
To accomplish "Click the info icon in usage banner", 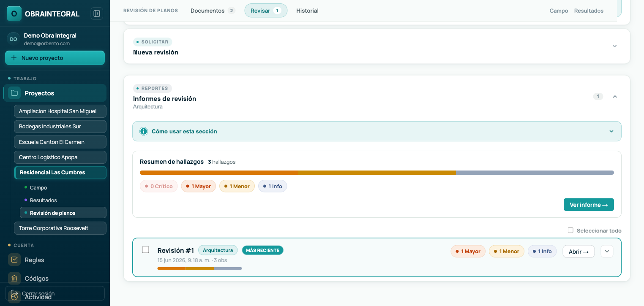I will (x=144, y=131).
